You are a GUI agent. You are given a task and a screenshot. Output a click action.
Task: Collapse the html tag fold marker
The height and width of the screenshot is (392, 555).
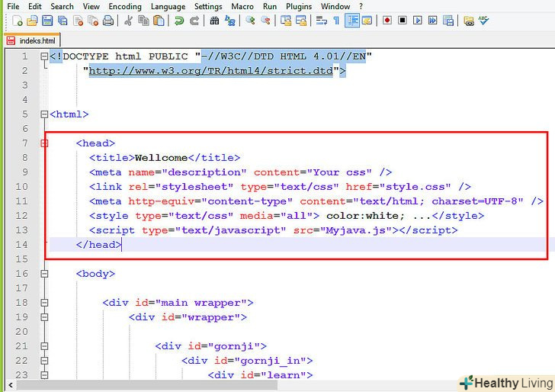(44, 114)
